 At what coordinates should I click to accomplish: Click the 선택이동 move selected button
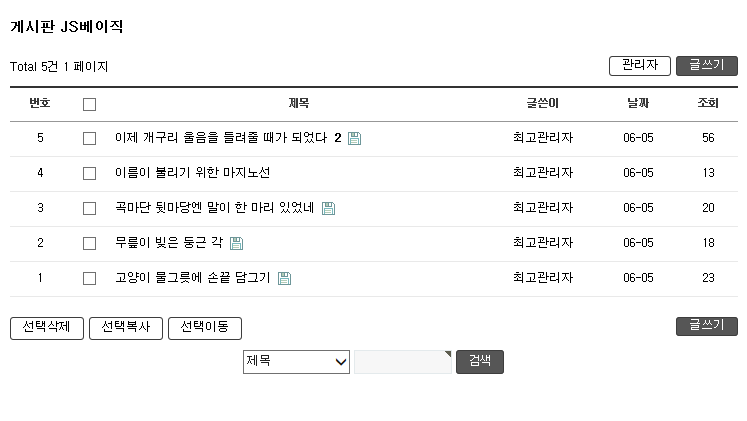[204, 328]
